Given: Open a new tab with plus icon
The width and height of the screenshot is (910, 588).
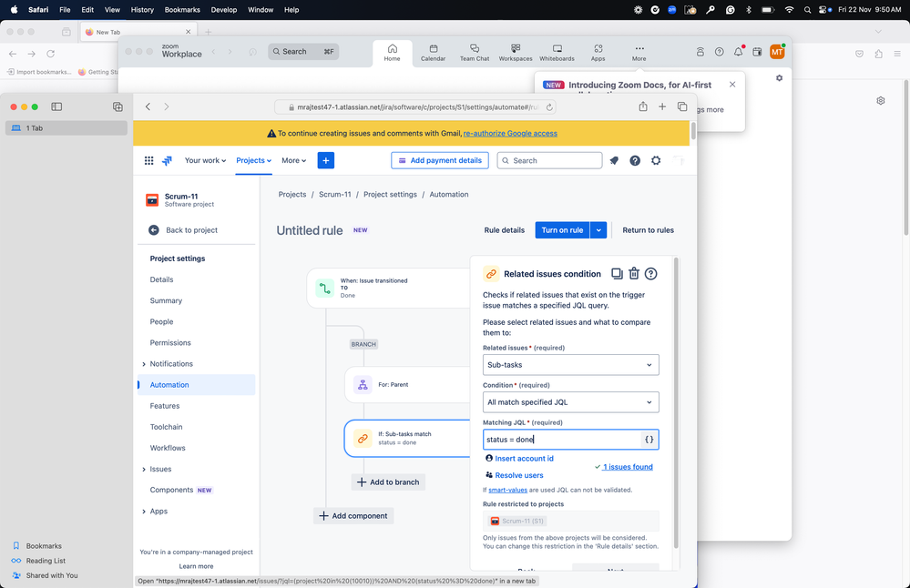Looking at the screenshot, I should [662, 106].
